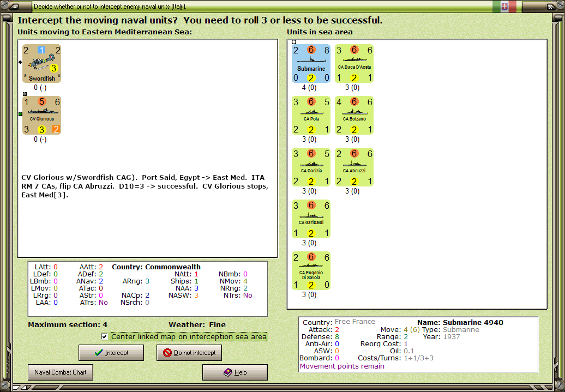Click the 'Country: Free France' text
Screen dimensions: 565x392
click(339, 322)
